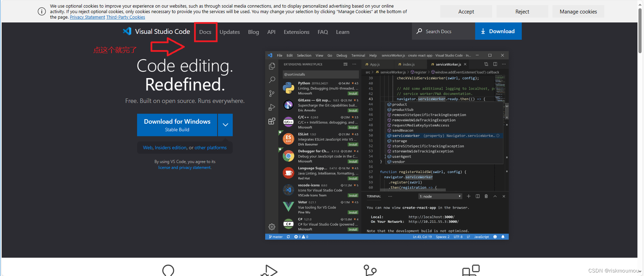
Task: Open Source Control icon in editor activity bar
Action: (272, 93)
